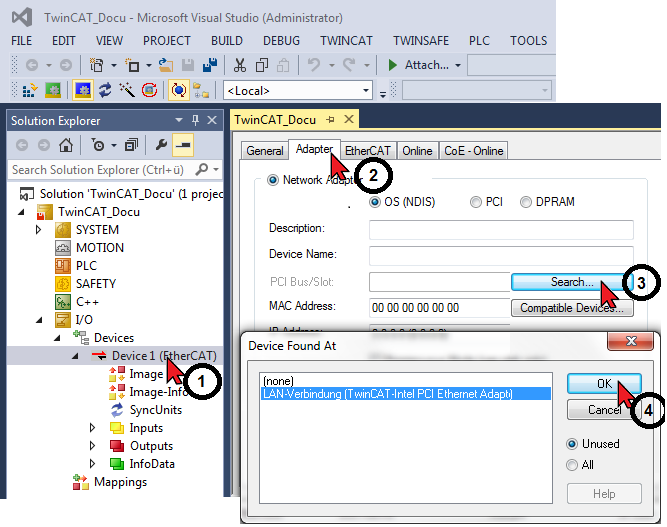Pin the TwinCAT_Docu document tab
Image resolution: width=667 pixels, height=527 pixels.
tap(331, 120)
